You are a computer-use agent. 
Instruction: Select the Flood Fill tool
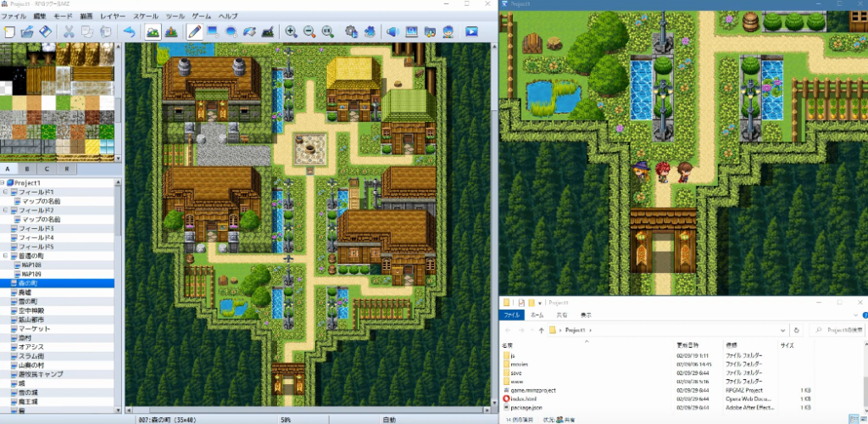pos(249,32)
